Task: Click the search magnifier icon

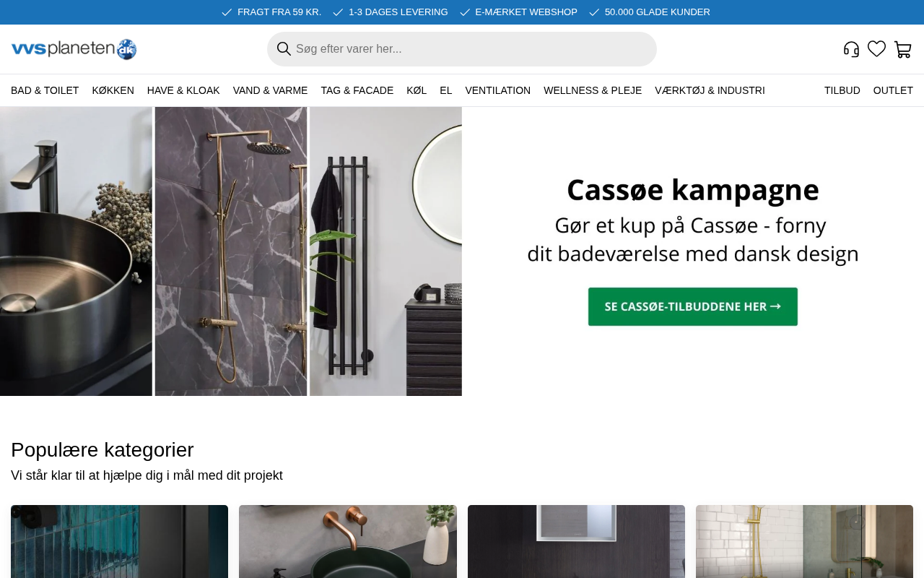Action: click(x=284, y=49)
